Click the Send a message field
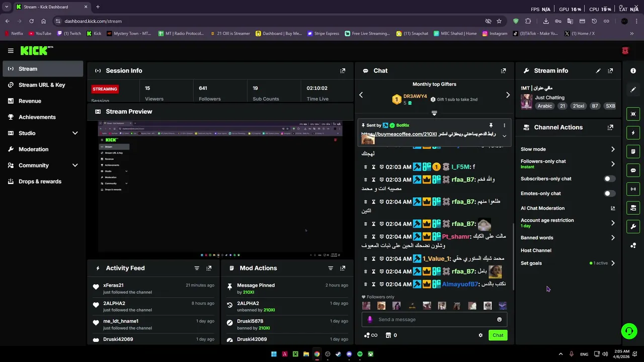Image resolution: width=644 pixels, height=362 pixels. click(x=434, y=320)
